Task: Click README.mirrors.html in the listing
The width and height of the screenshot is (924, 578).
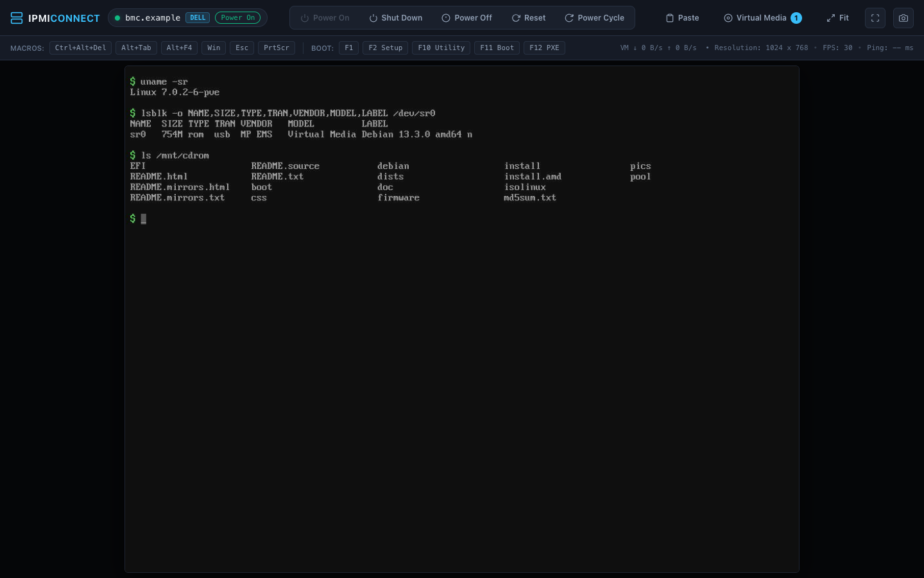Action: pyautogui.click(x=180, y=188)
